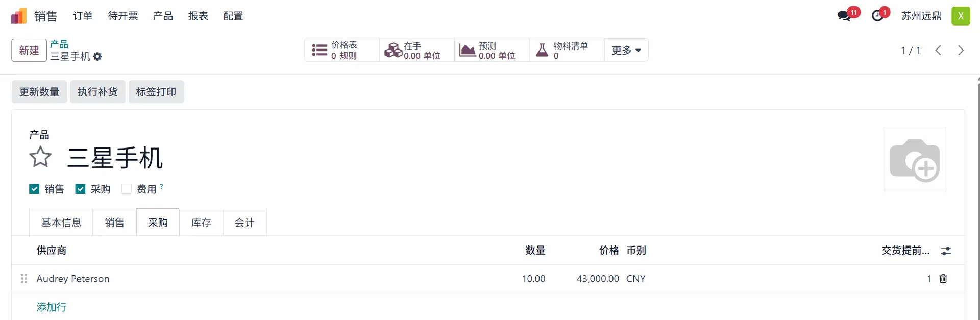Image resolution: width=980 pixels, height=320 pixels.
Task: Open the discuss messages chat icon
Action: click(x=844, y=16)
